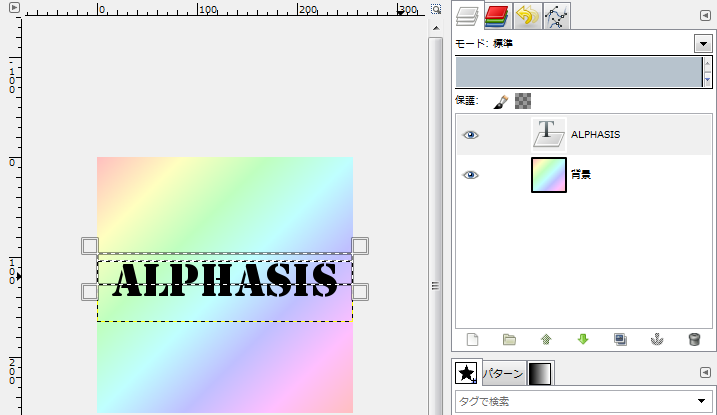Click the bottom-right text box handle
Image resolution: width=717 pixels, height=415 pixels.
tap(360, 292)
